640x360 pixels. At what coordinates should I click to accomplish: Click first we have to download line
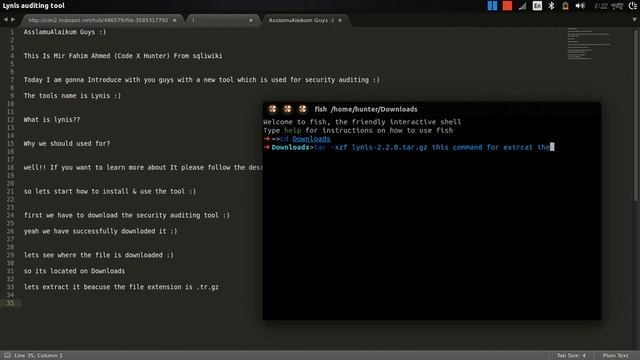pyautogui.click(x=127, y=215)
